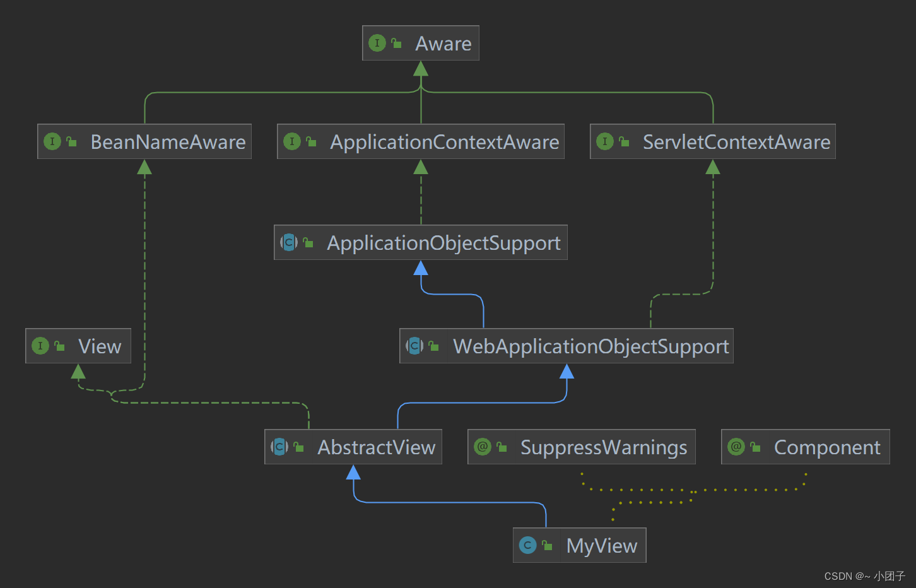Select the BeanNameAware node label
The image size is (916, 588).
[168, 142]
